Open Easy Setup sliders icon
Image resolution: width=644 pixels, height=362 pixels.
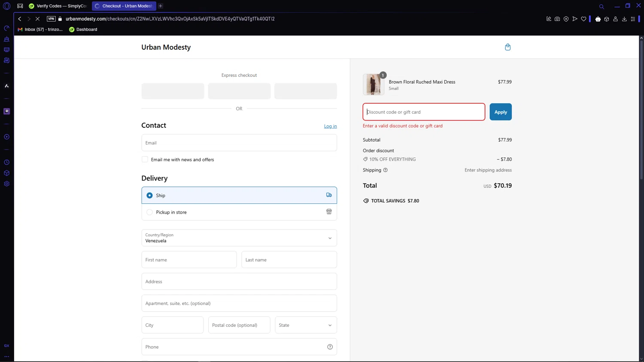tap(633, 19)
